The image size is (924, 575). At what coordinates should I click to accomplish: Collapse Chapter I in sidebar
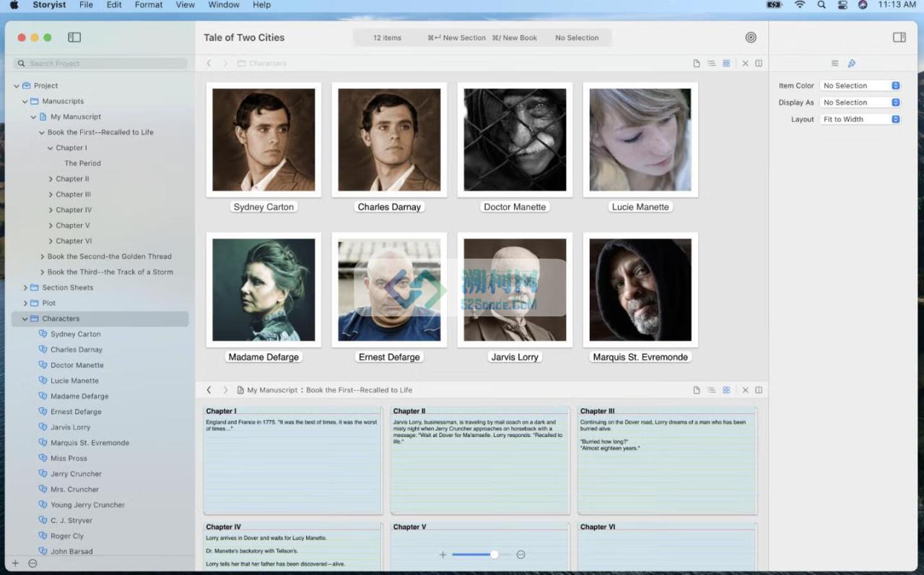[51, 148]
